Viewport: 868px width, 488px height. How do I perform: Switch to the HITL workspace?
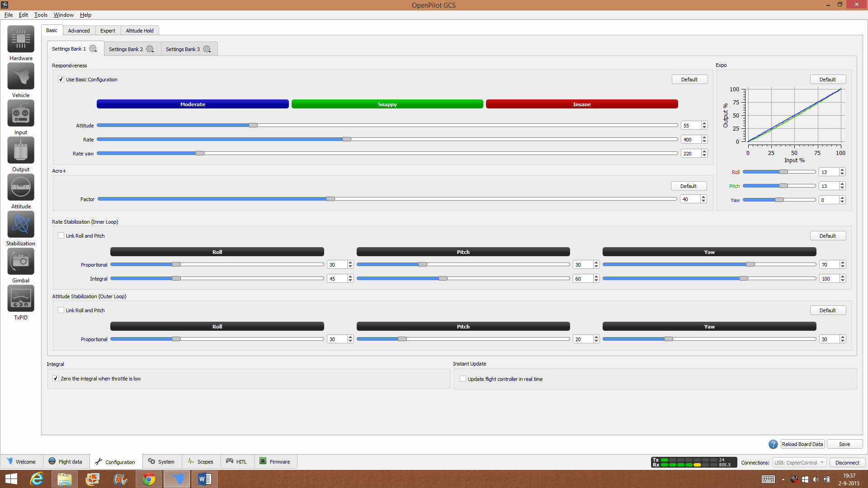(x=237, y=461)
